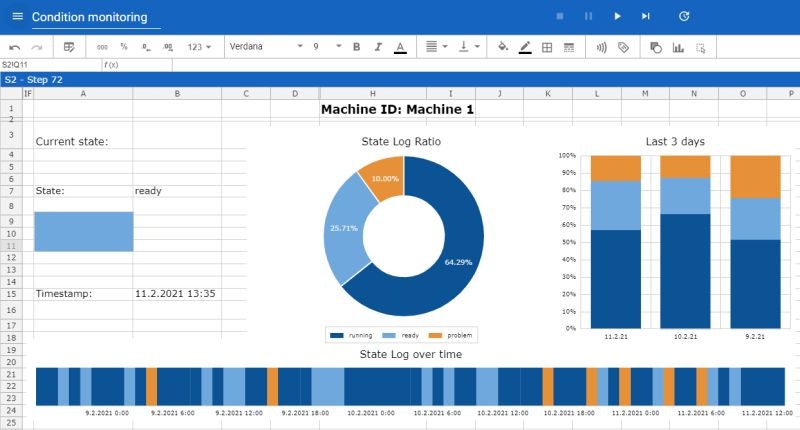
Task: Click the 25.71% ready donut segment
Action: (x=343, y=228)
